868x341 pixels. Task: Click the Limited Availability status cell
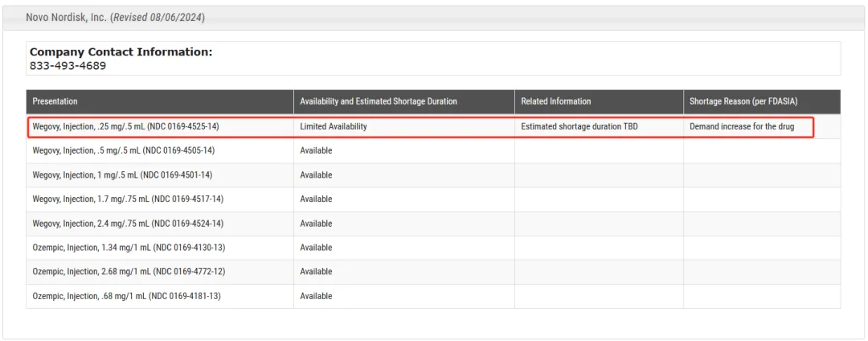tap(333, 126)
